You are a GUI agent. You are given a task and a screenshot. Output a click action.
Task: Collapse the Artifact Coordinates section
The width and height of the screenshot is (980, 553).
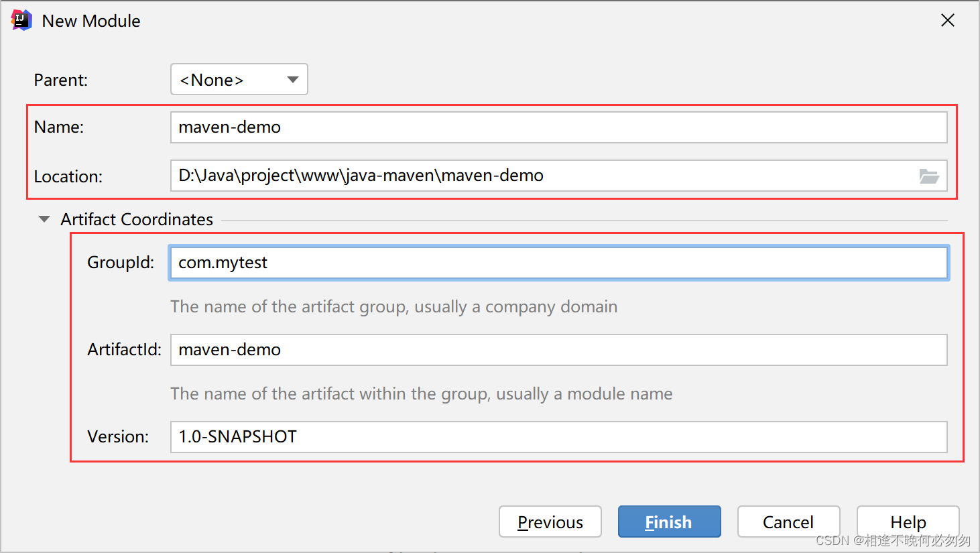(44, 219)
